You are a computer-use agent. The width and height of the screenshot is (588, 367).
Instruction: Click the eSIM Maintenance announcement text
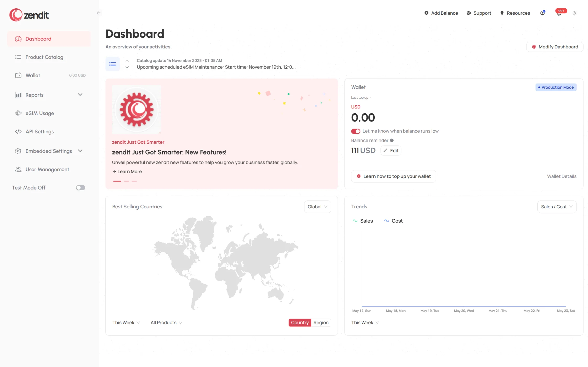click(216, 67)
